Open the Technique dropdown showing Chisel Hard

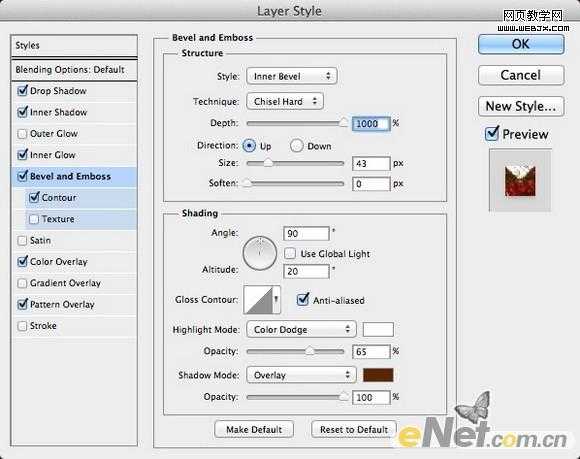pos(285,101)
